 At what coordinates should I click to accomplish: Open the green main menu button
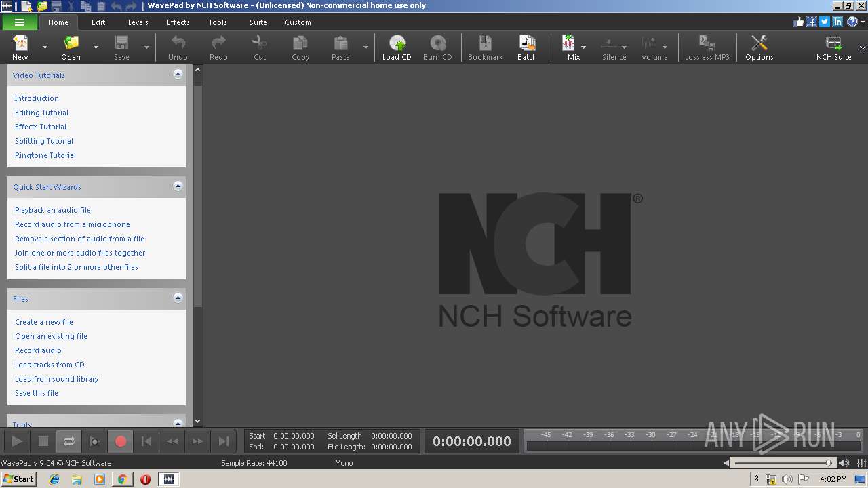(20, 22)
